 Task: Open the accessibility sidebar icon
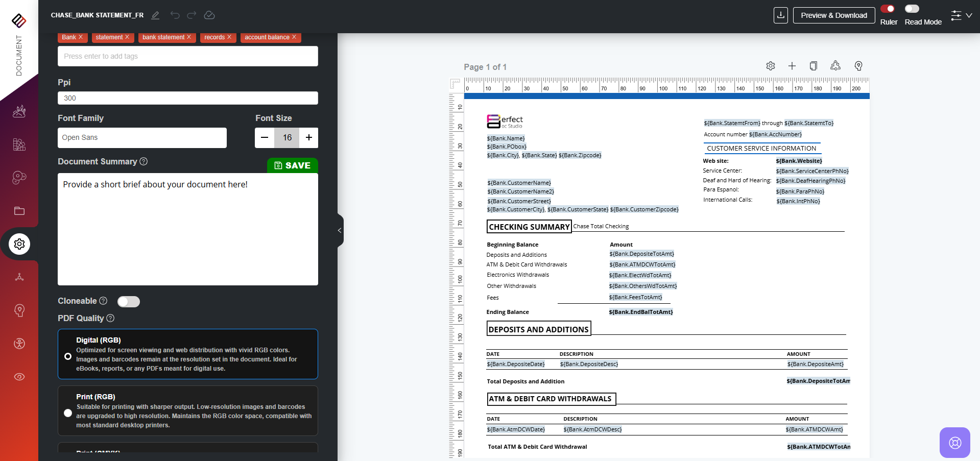19,344
